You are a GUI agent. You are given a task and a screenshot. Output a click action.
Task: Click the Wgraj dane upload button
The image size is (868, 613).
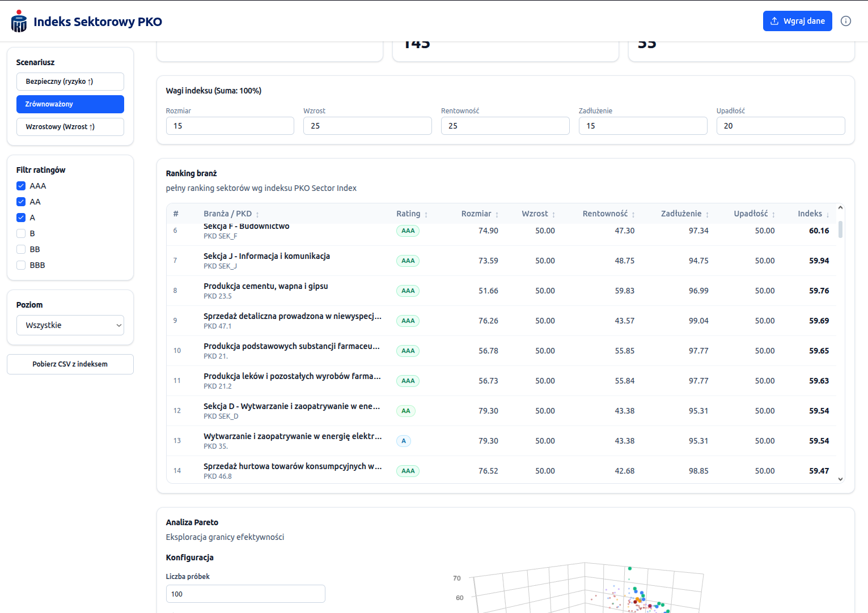tap(797, 21)
